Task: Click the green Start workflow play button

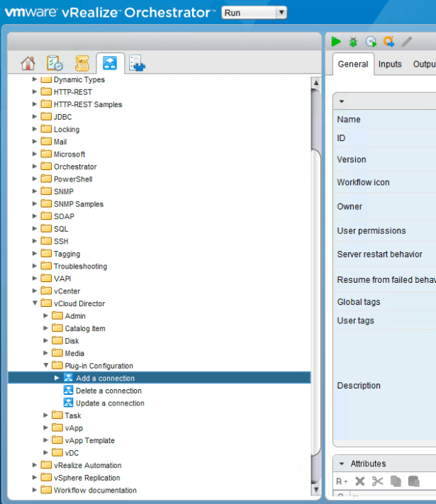Action: tap(337, 43)
